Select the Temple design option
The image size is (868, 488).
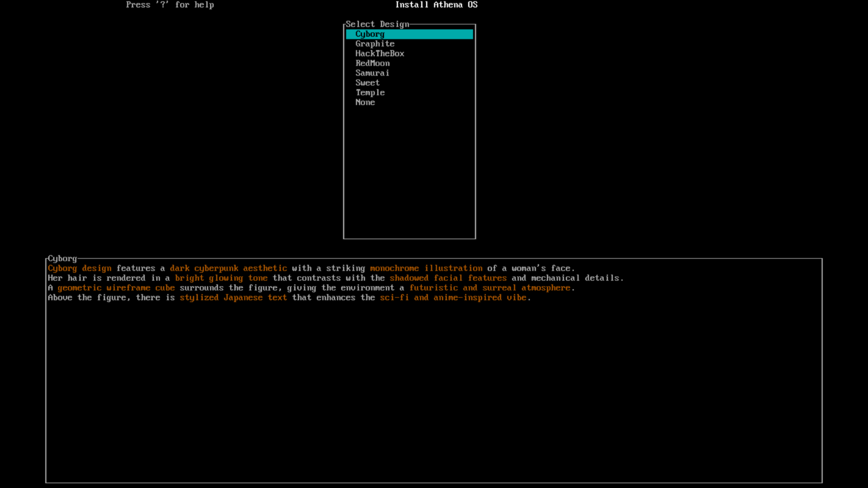370,93
